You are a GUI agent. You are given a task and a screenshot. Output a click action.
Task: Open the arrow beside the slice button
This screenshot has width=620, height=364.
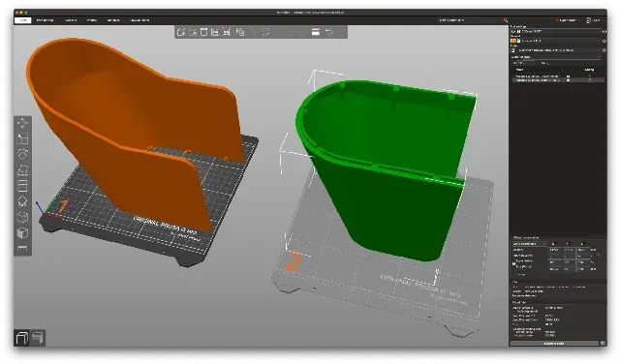tap(603, 344)
